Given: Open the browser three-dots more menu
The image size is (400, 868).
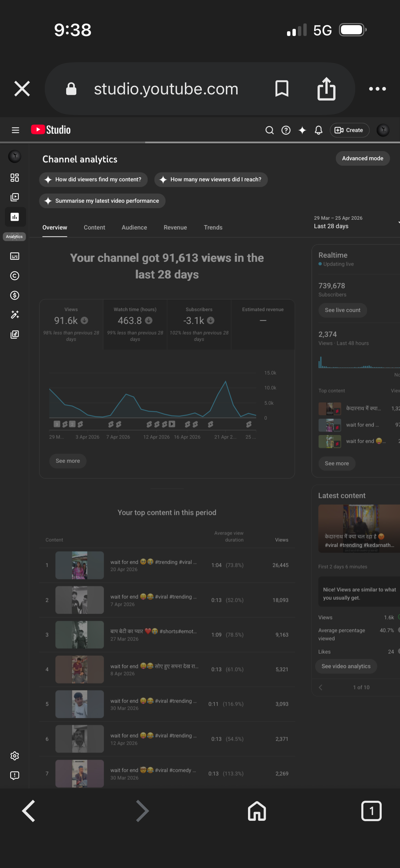Looking at the screenshot, I should tap(377, 89).
